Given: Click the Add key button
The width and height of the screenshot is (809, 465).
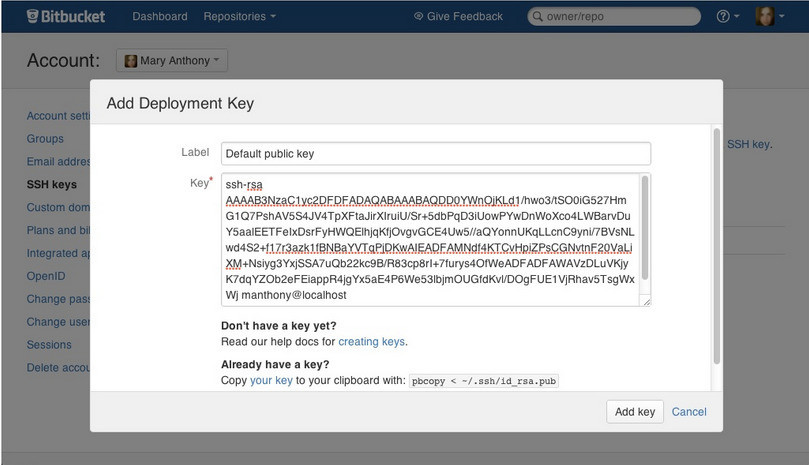Looking at the screenshot, I should click(x=635, y=411).
